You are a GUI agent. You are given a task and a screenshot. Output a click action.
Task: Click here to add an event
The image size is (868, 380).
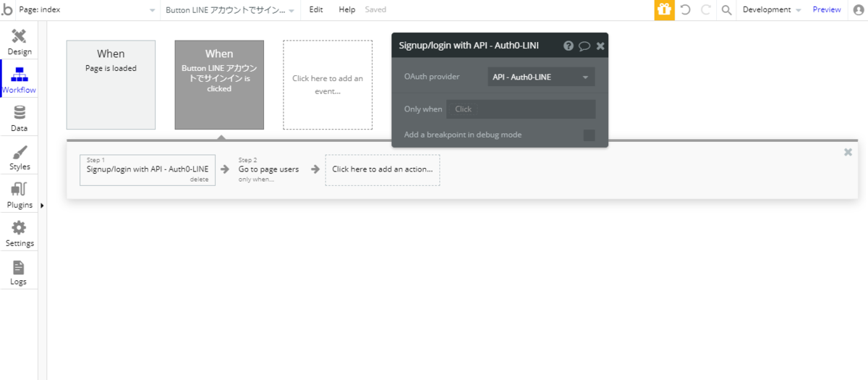[x=328, y=85]
